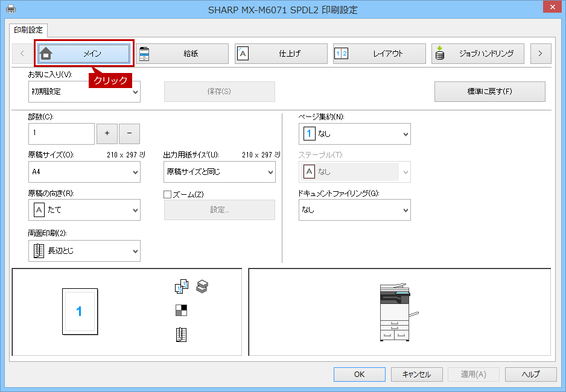Click the ヘルプ button

[x=530, y=375]
